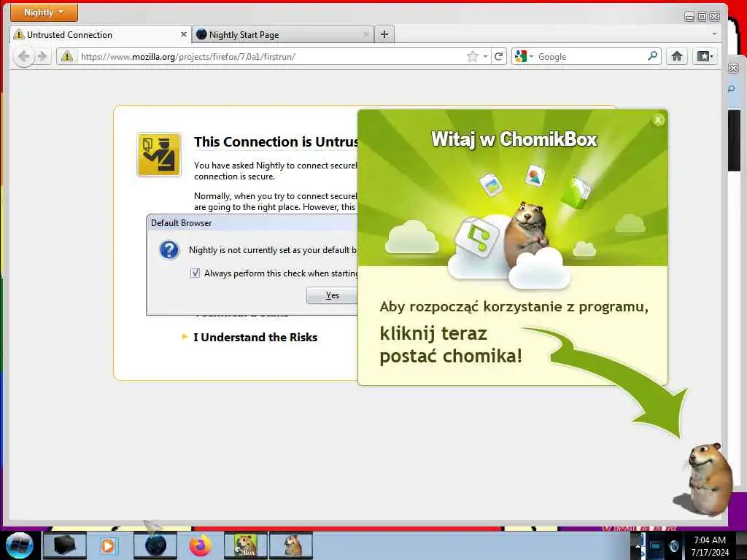
Task: Click the Witaj w ChomikBox title
Action: point(514,139)
